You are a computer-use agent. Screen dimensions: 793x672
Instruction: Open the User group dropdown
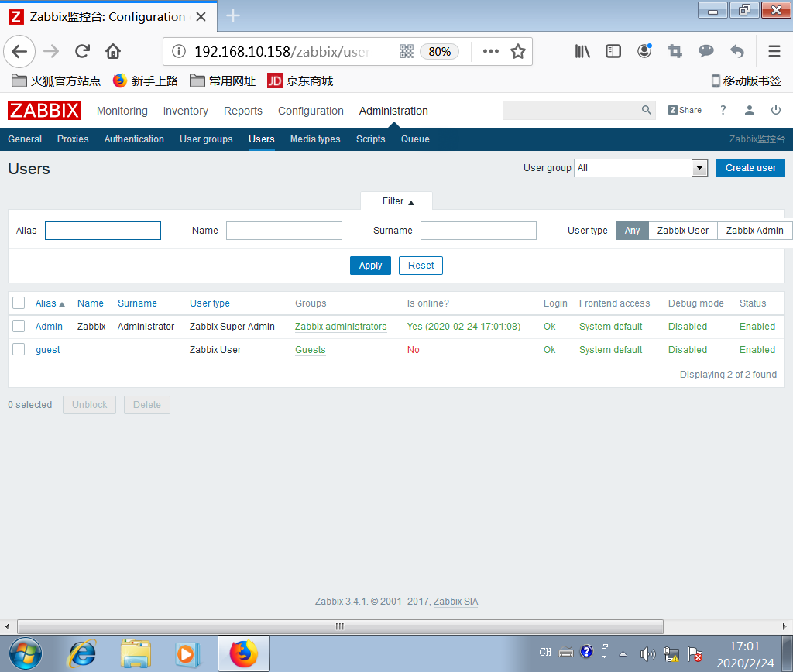640,168
